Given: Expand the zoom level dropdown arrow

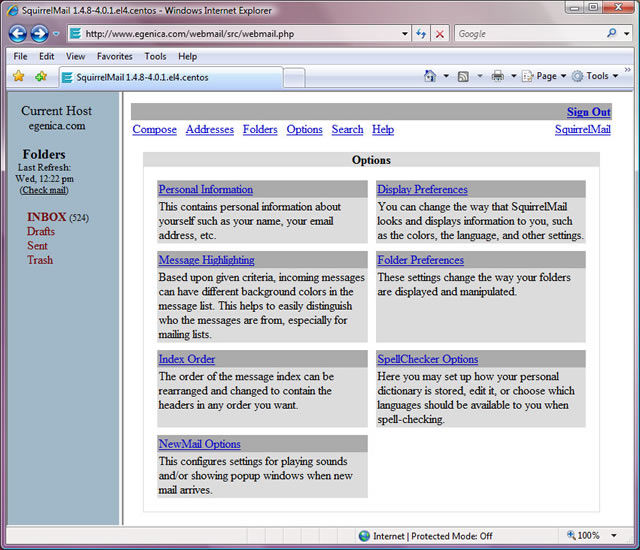Looking at the screenshot, I should click(x=614, y=535).
